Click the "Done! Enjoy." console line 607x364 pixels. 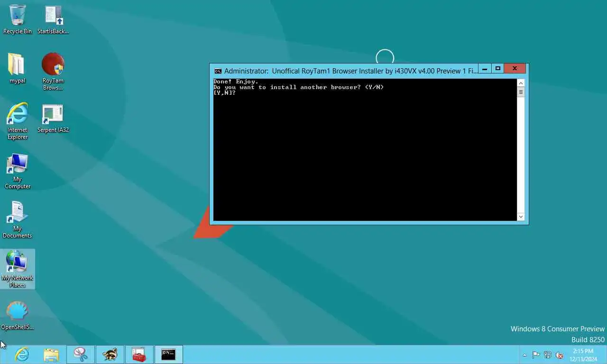point(236,82)
